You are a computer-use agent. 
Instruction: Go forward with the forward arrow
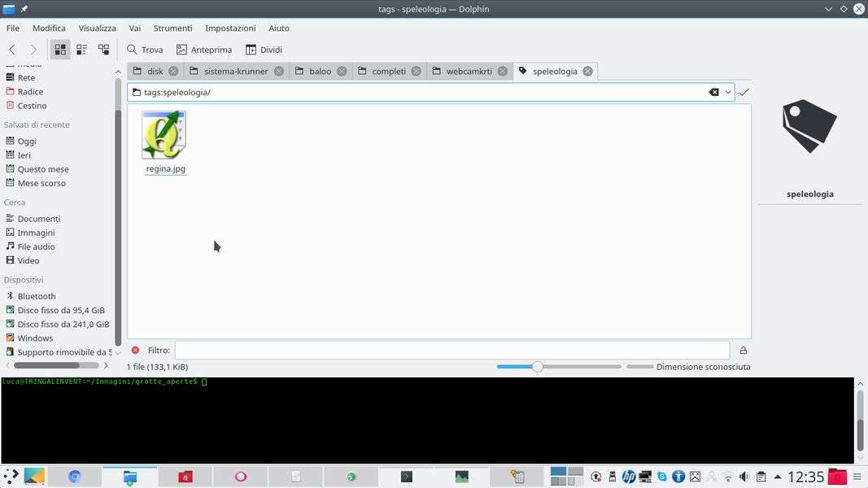tap(34, 50)
